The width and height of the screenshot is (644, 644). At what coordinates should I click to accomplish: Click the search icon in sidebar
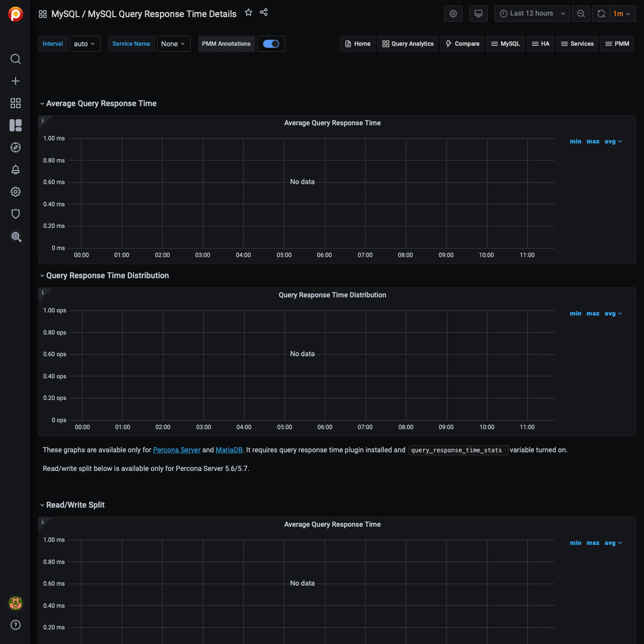16,59
